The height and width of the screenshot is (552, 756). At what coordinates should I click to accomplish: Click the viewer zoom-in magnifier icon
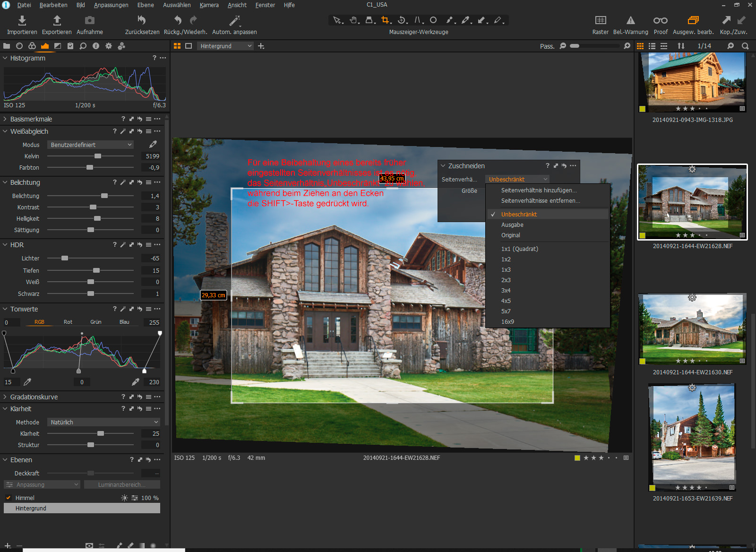(x=627, y=46)
